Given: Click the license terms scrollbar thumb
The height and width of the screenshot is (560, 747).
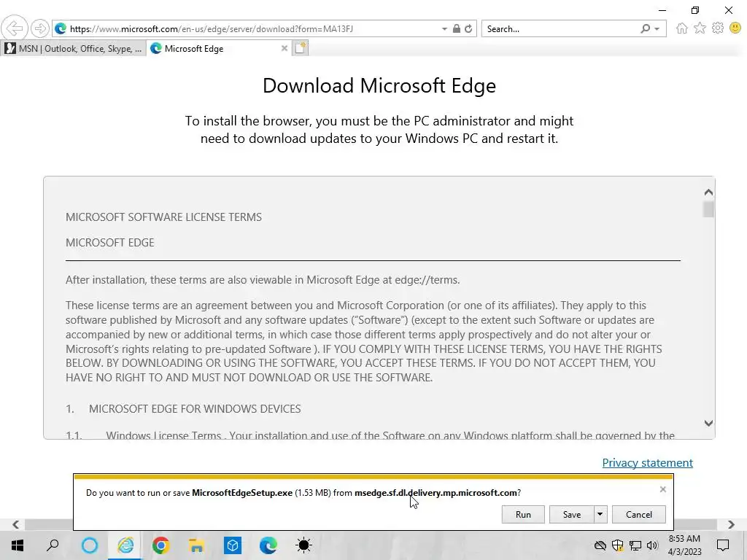Looking at the screenshot, I should coord(708,209).
